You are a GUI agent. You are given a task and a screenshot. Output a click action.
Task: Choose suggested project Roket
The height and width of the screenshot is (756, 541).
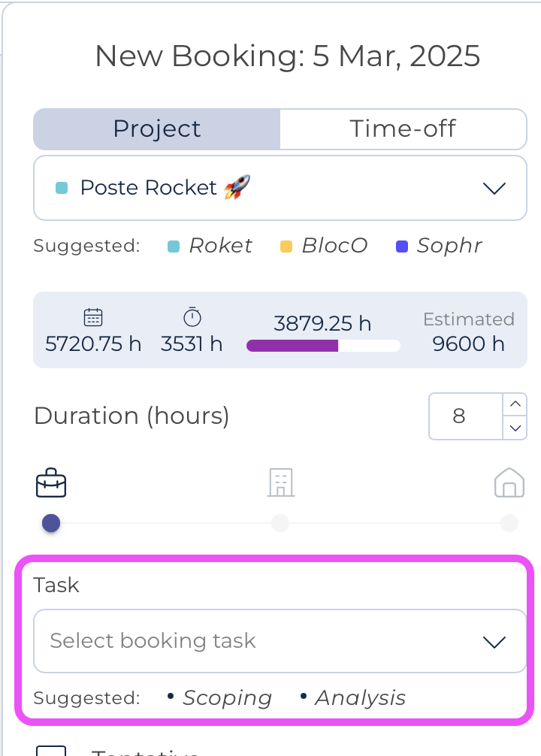pyautogui.click(x=219, y=246)
